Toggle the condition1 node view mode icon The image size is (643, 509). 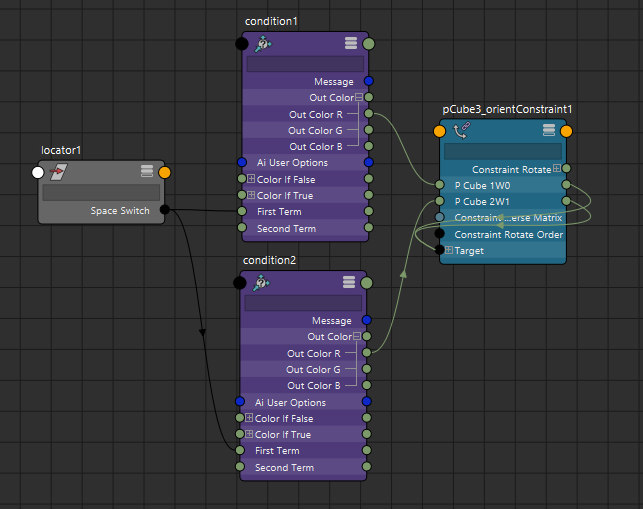(x=350, y=43)
